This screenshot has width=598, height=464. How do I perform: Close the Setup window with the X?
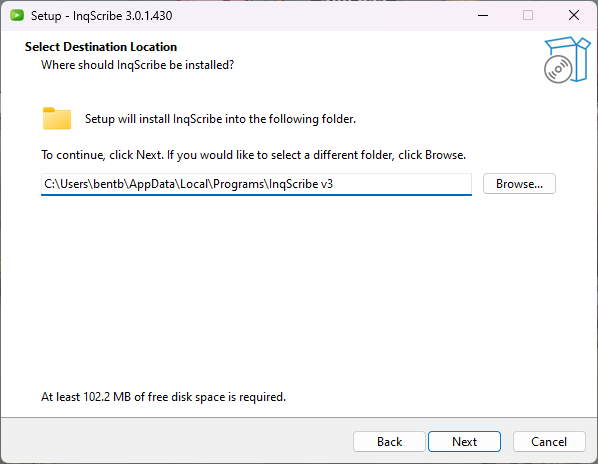click(574, 16)
